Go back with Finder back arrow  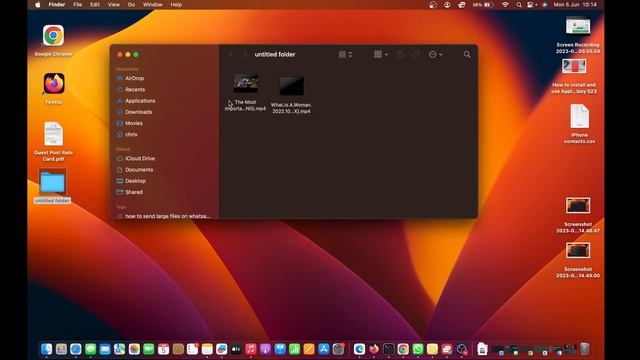230,54
